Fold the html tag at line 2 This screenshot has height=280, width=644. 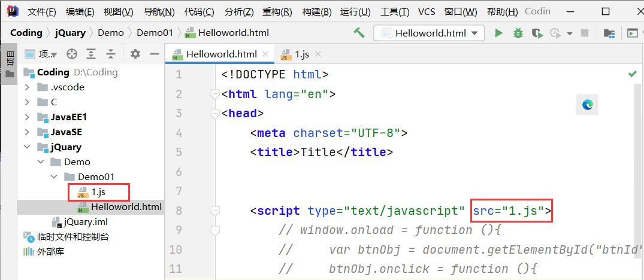pyautogui.click(x=214, y=95)
